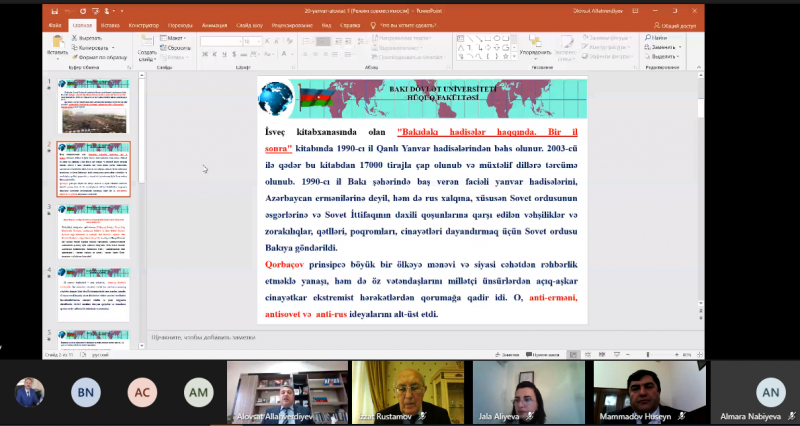Click the Share (Общий доступ) button
This screenshot has height=426, width=800.
(x=674, y=26)
